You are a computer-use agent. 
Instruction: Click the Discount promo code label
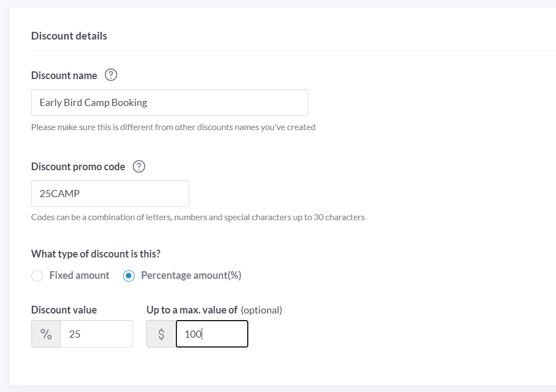tap(78, 166)
